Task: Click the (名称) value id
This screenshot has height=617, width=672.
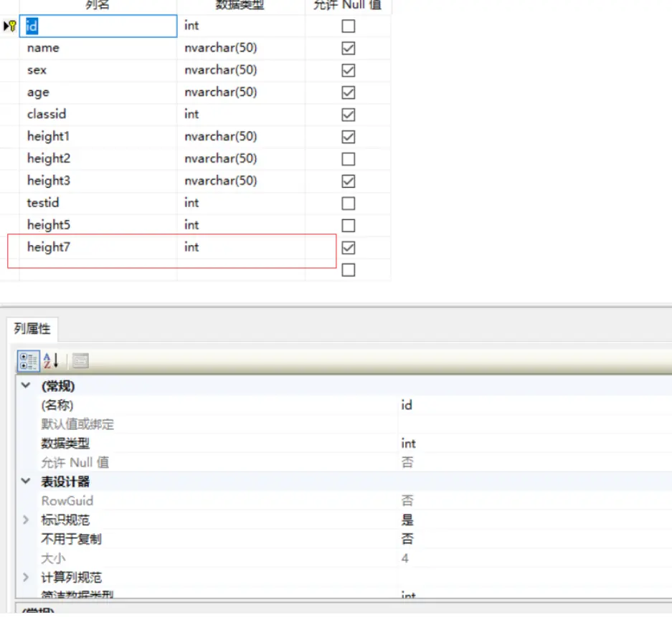Action: coord(407,405)
